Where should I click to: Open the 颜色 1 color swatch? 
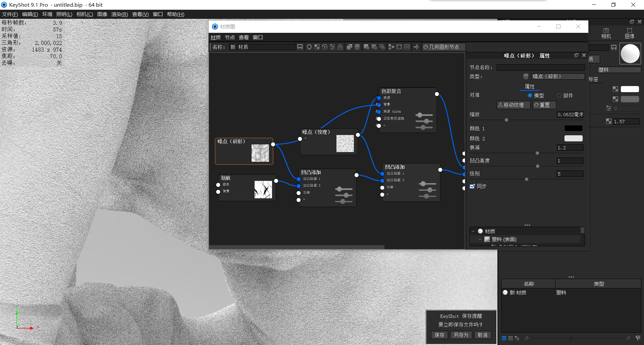574,128
